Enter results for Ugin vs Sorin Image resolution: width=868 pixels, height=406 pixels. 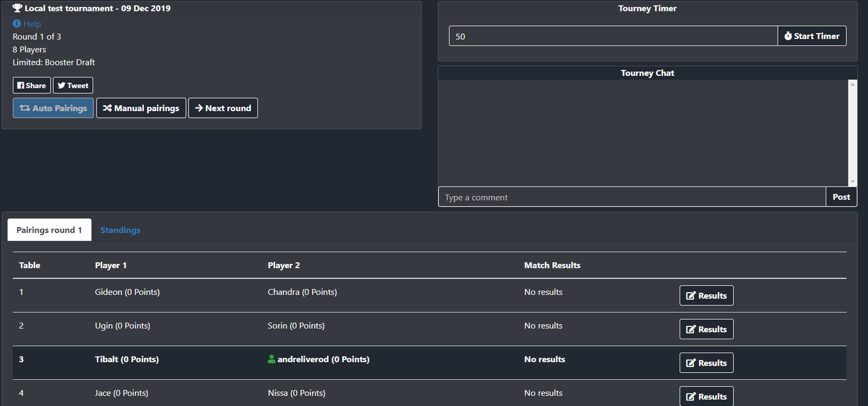coord(706,330)
